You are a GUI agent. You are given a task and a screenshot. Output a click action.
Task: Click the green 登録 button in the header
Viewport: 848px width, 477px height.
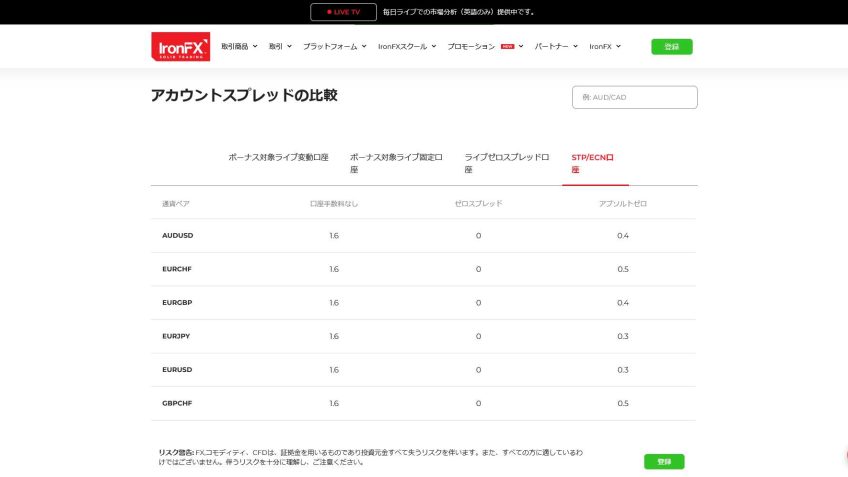pyautogui.click(x=671, y=46)
